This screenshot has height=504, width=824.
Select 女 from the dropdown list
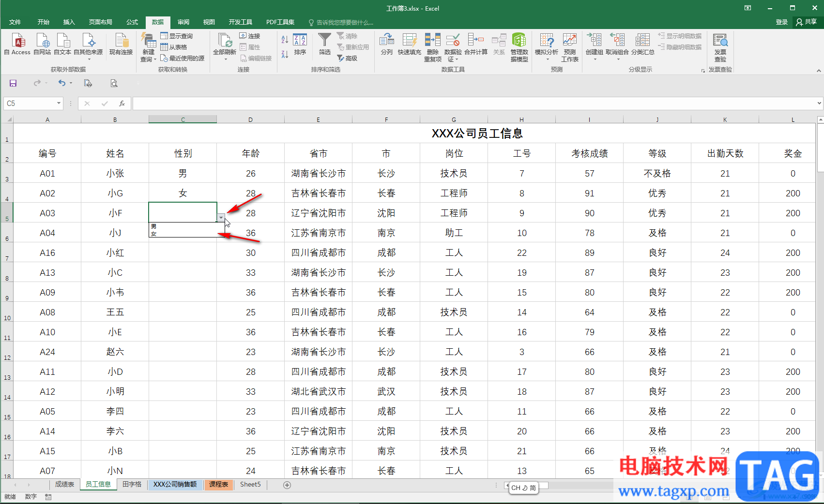(154, 234)
